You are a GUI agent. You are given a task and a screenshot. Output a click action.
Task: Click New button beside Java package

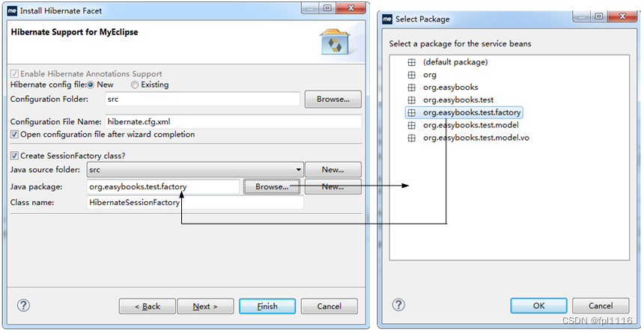pos(333,186)
